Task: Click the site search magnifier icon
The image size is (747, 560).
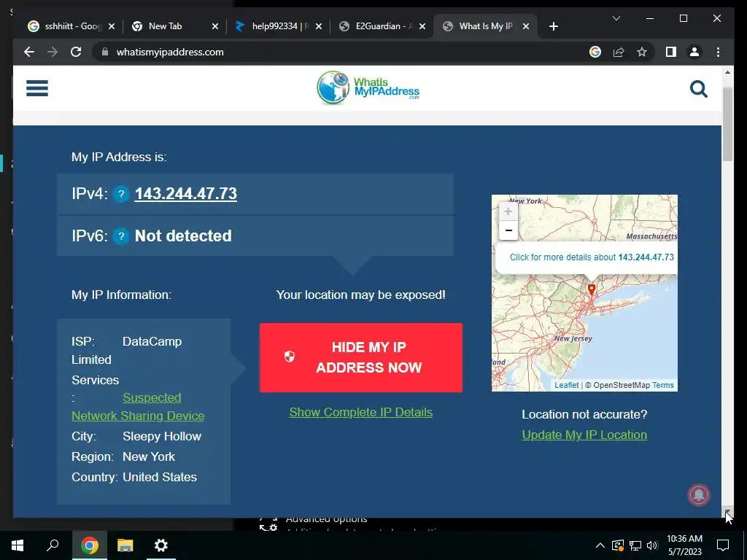Action: click(698, 88)
